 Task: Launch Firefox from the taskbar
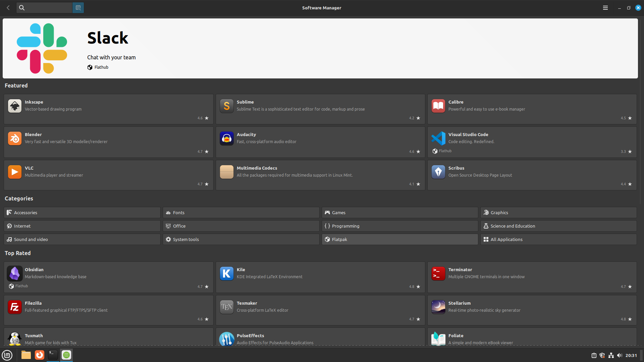click(40, 355)
